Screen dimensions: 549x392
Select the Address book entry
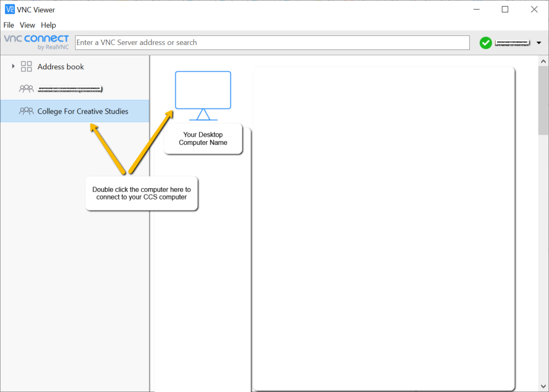click(61, 67)
